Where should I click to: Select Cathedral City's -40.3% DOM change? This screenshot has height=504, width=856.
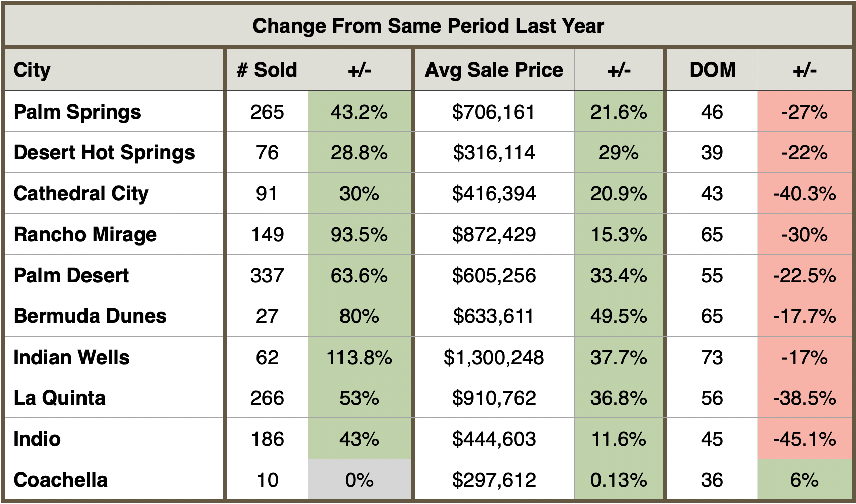click(804, 194)
